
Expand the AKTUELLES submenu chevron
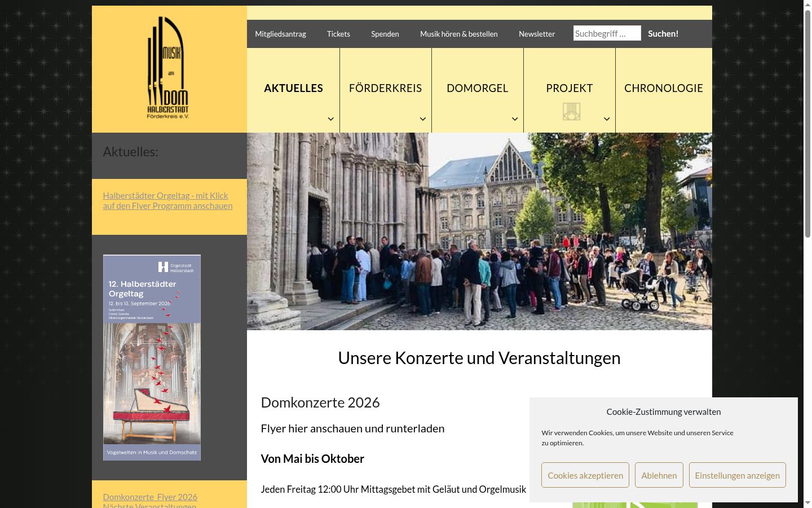click(331, 119)
